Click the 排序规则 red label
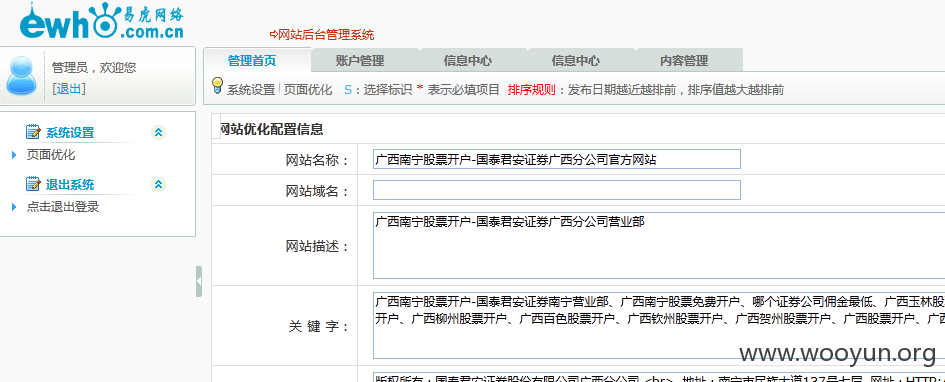This screenshot has height=382, width=945. coord(532,90)
